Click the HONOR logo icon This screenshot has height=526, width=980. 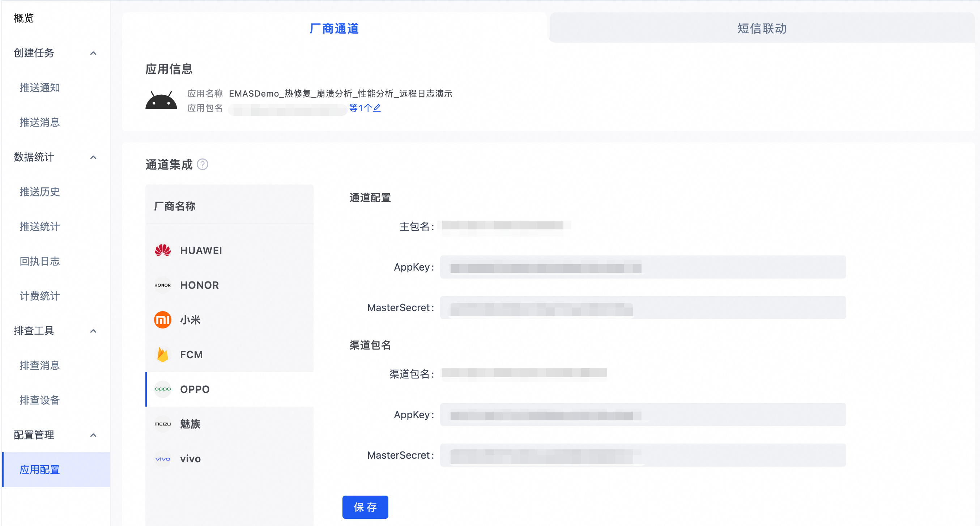162,285
